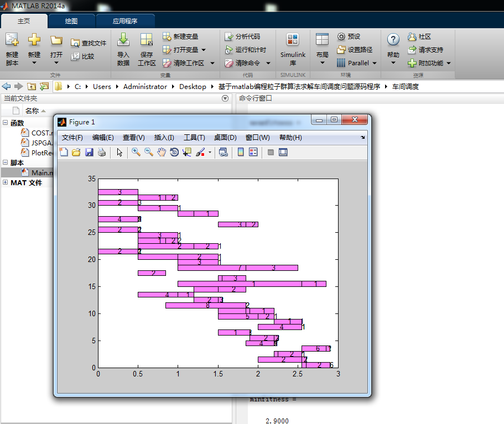504x424 pixels.
Task: Open the Parallel dropdown
Action: point(375,63)
